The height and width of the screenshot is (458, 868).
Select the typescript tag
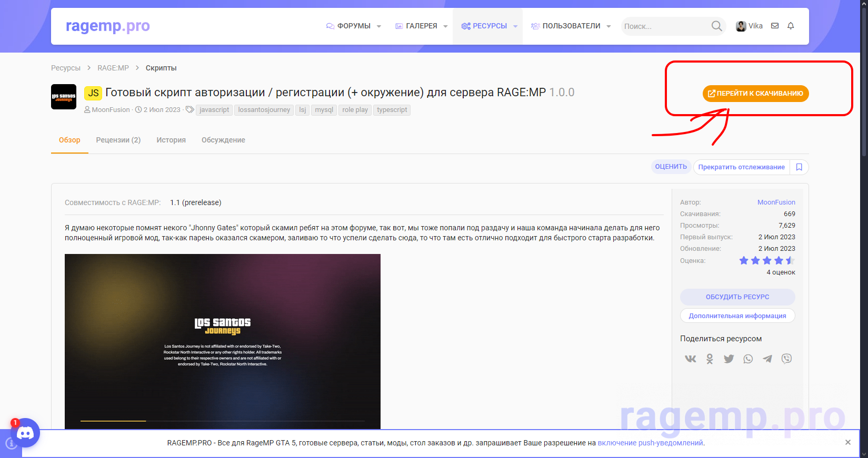[392, 110]
